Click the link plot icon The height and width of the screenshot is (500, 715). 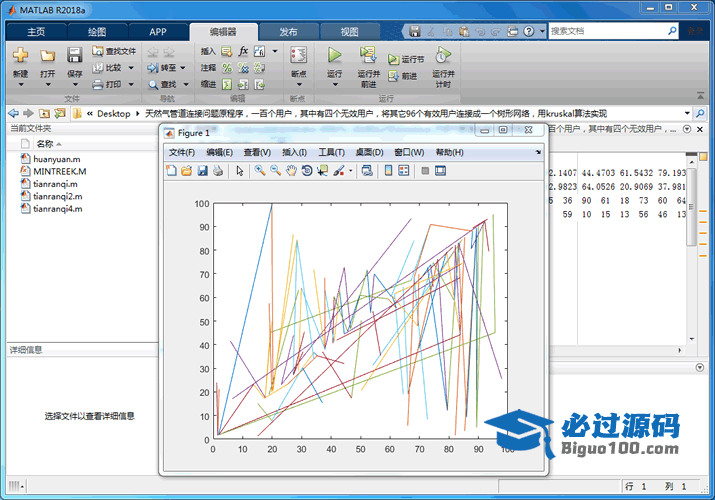[367, 171]
